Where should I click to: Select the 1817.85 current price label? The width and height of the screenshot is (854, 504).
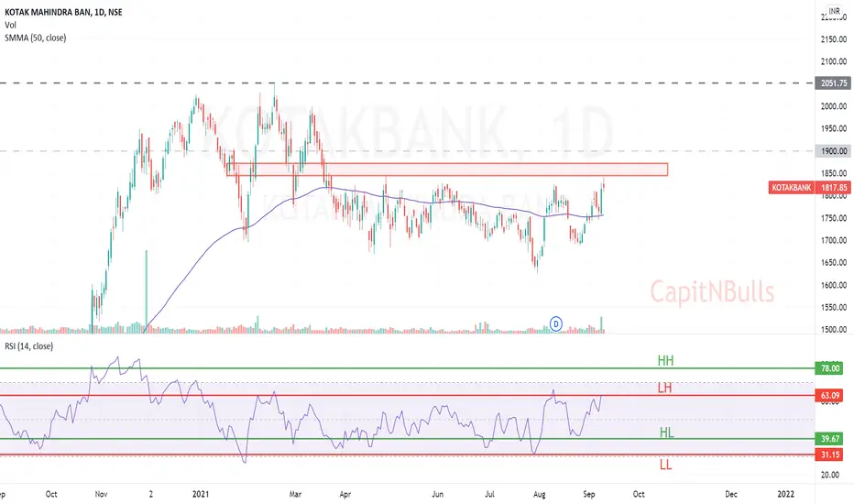[x=834, y=188]
